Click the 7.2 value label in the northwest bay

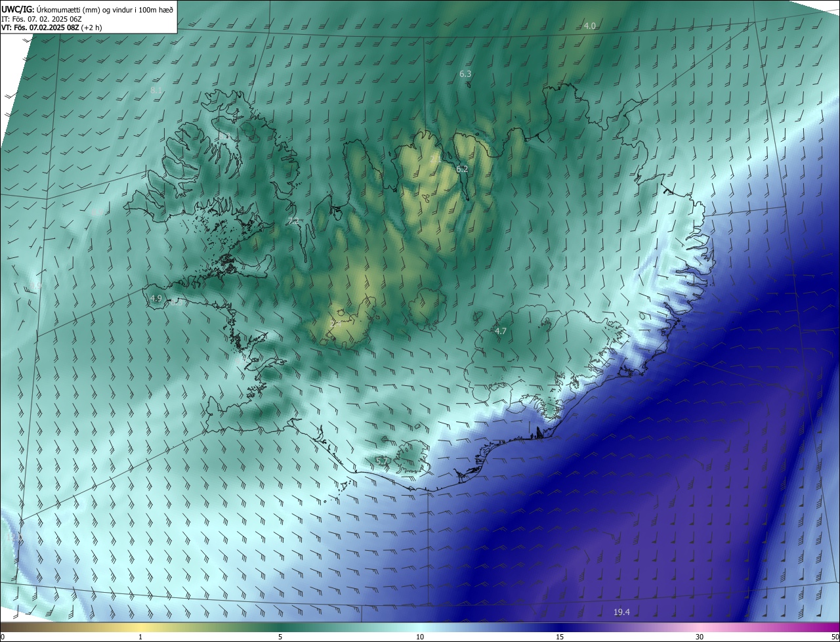coord(293,221)
